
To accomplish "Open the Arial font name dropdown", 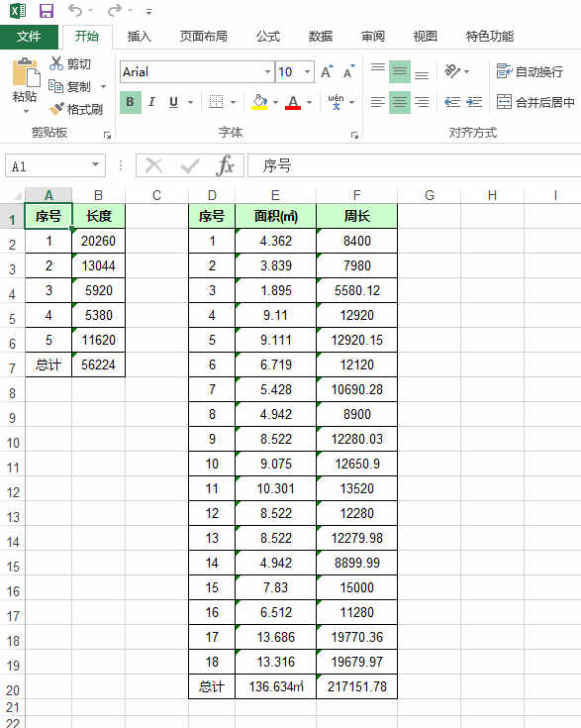I will click(x=267, y=72).
